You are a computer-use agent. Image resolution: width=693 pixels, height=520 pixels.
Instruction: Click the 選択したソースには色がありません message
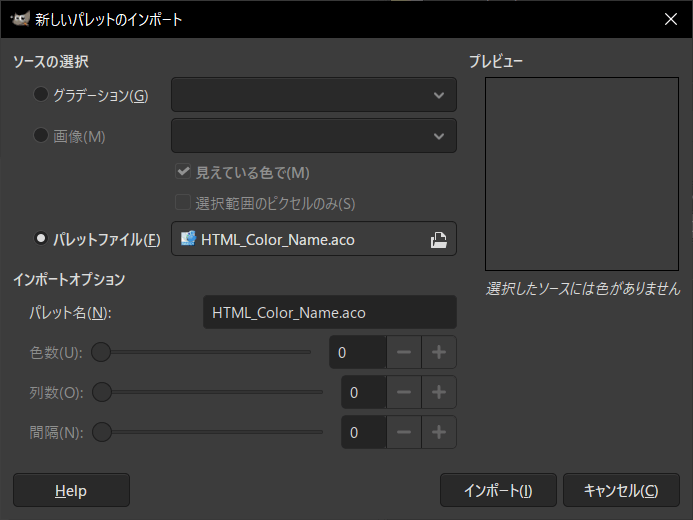tap(583, 288)
